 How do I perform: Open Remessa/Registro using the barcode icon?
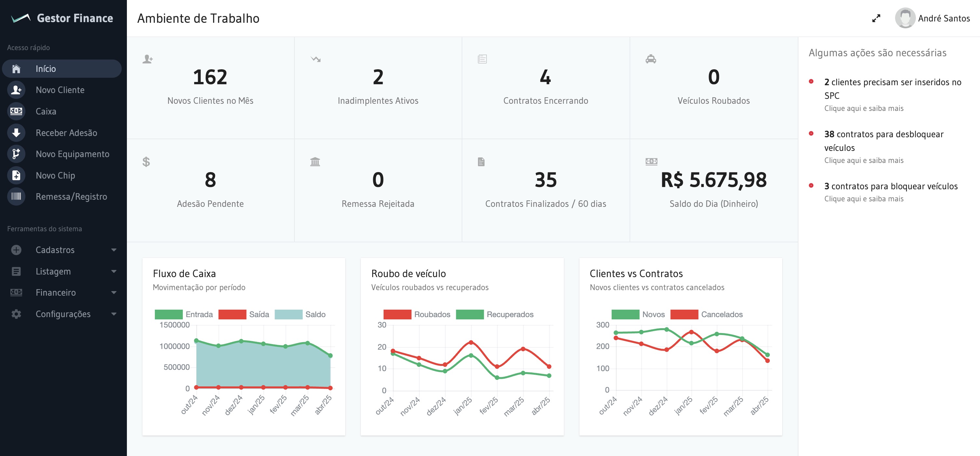tap(16, 197)
